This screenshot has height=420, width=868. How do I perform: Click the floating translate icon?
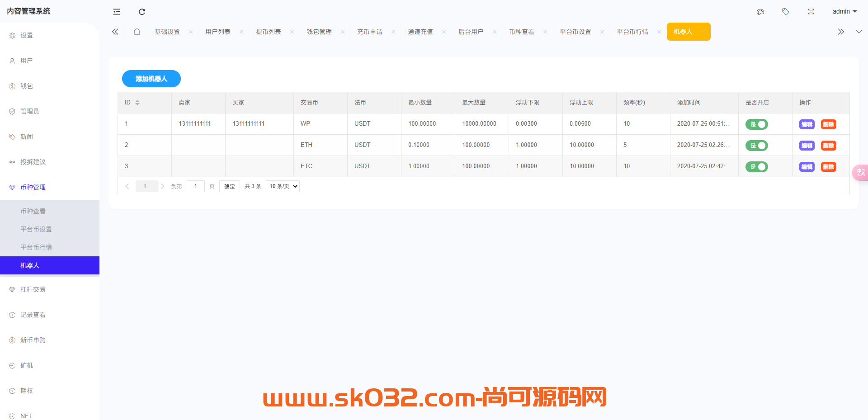[860, 172]
